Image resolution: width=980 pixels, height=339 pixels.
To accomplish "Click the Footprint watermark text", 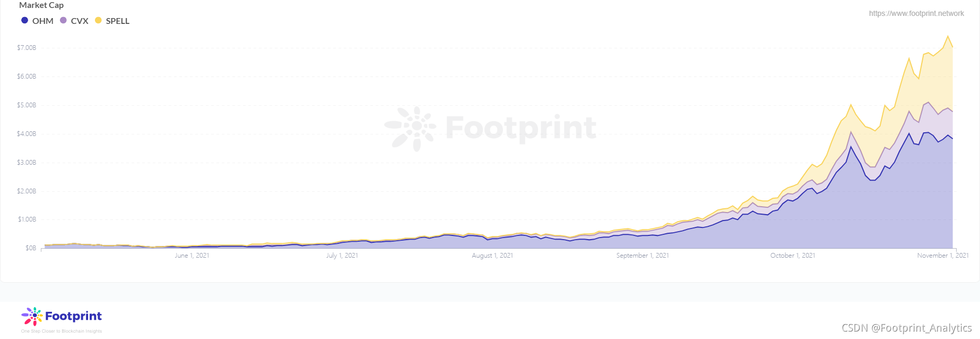I will (521, 128).
